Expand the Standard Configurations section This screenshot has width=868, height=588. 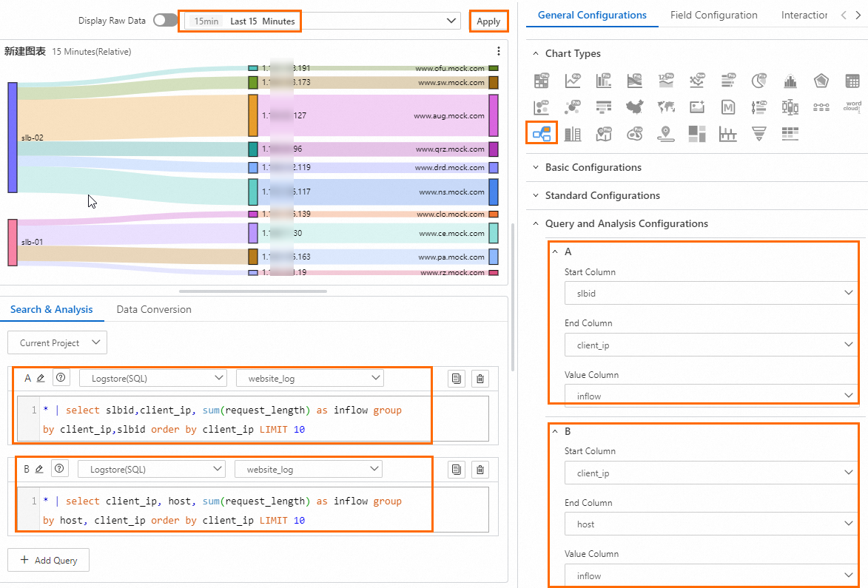pyautogui.click(x=535, y=196)
